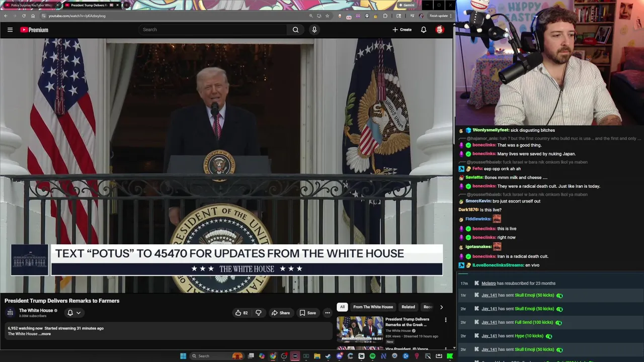This screenshot has height=362, width=644.
Task: Click Fefu username in chat
Action: [477, 169]
